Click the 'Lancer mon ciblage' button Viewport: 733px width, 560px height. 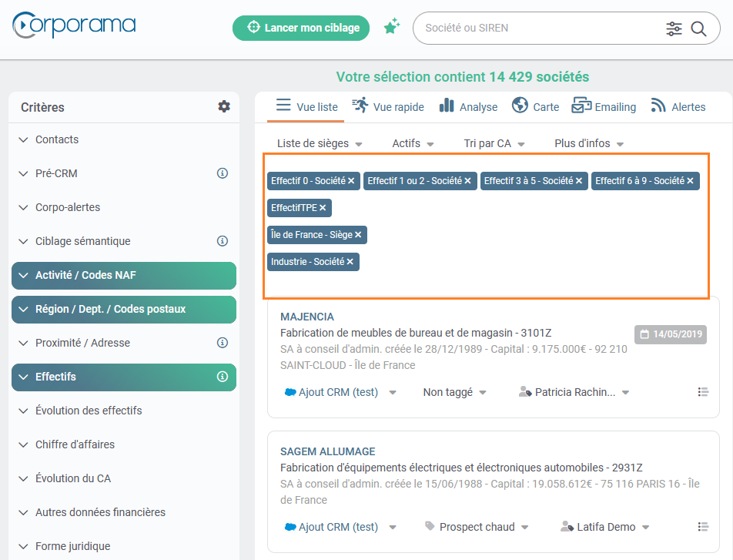coord(301,28)
